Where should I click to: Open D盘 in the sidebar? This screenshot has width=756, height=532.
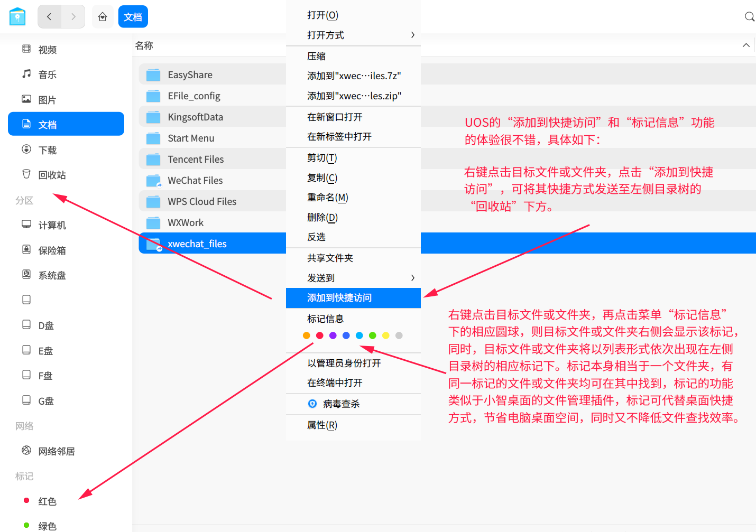click(x=66, y=325)
